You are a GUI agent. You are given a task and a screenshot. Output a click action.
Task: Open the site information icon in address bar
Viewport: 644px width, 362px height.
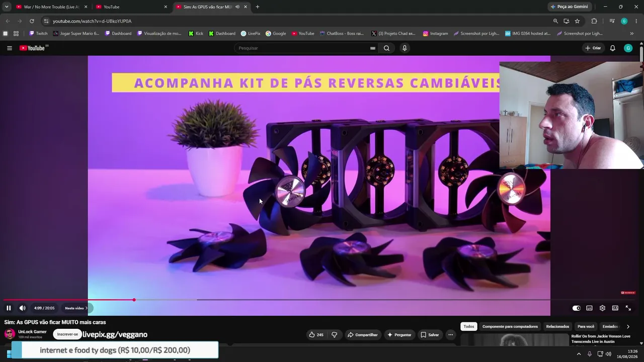click(x=46, y=21)
